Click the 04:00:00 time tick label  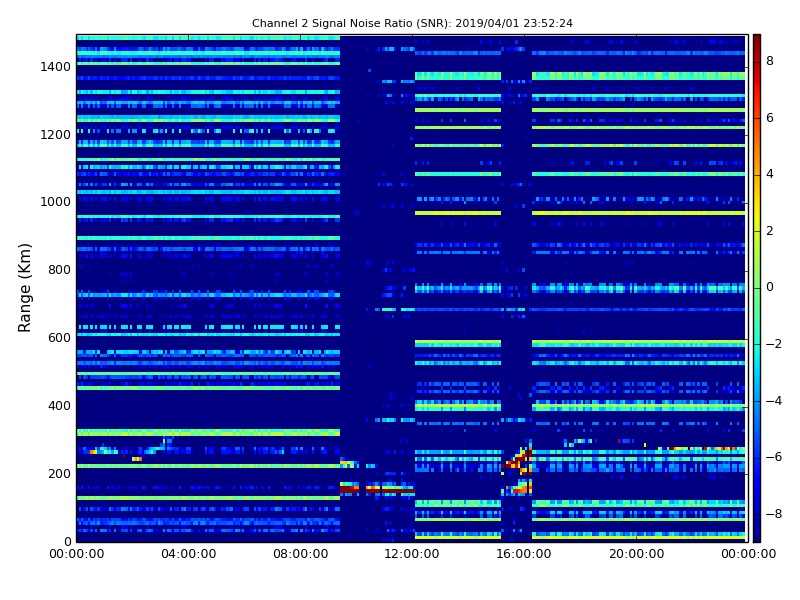pyautogui.click(x=188, y=554)
